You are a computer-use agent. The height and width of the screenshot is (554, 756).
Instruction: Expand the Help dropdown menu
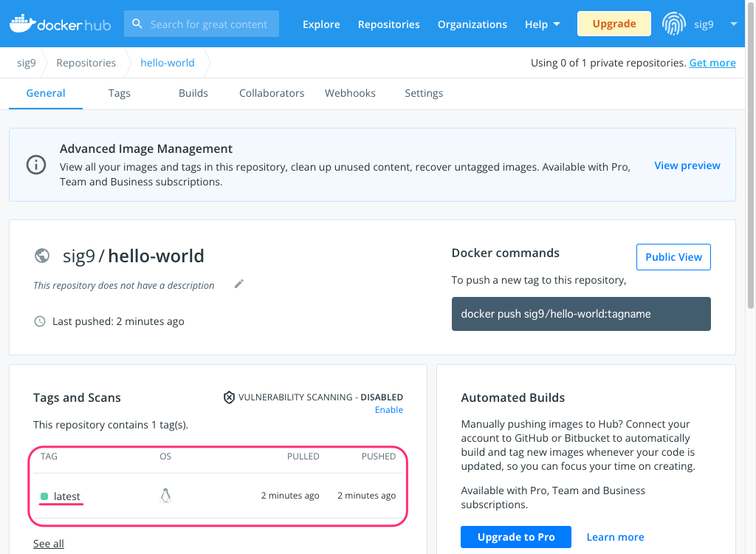pyautogui.click(x=543, y=24)
